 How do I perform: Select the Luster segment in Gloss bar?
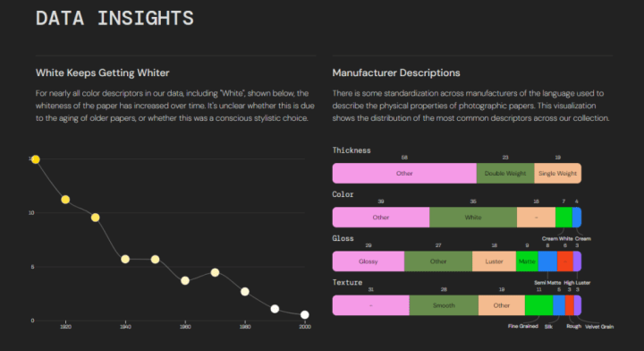494,261
